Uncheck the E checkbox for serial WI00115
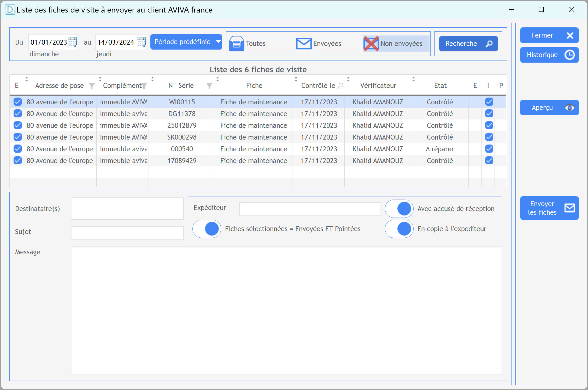 (x=17, y=102)
